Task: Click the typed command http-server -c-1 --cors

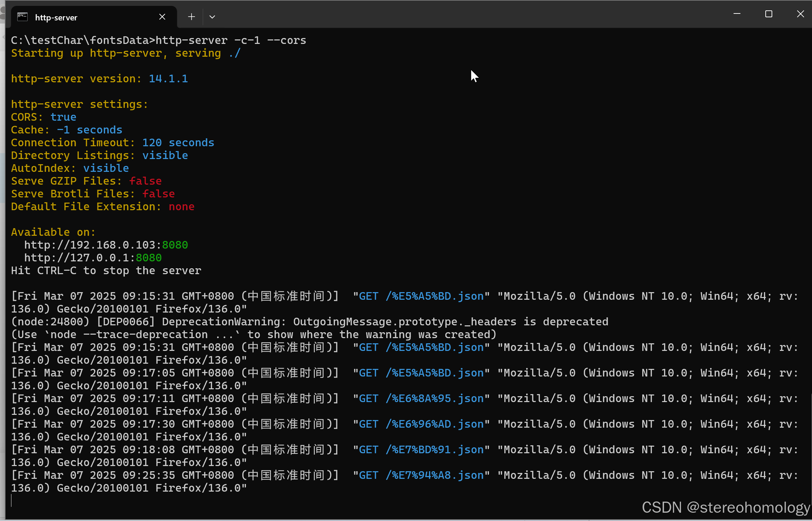Action: (231, 40)
